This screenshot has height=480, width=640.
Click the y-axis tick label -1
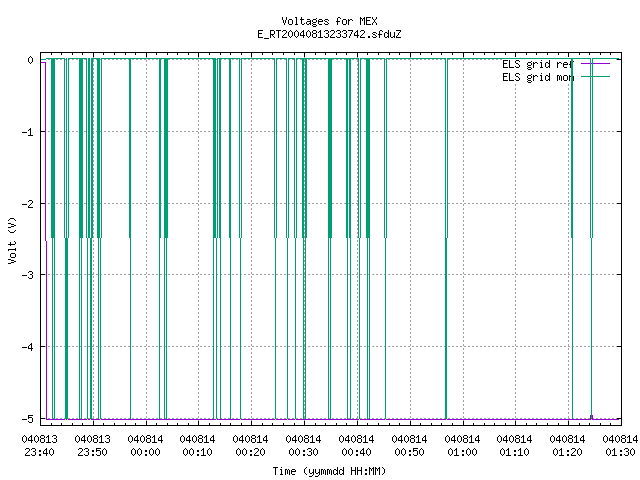(28, 132)
